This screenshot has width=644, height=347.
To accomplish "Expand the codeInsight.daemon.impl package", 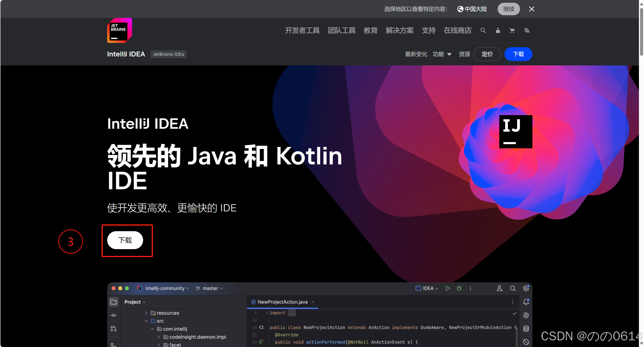I will [159, 337].
